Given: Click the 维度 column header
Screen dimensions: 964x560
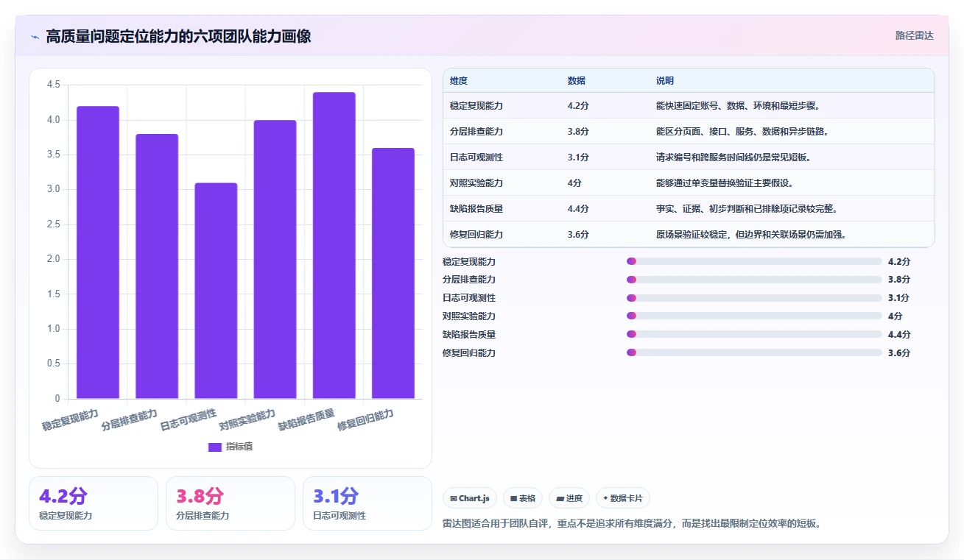Looking at the screenshot, I should (x=459, y=81).
